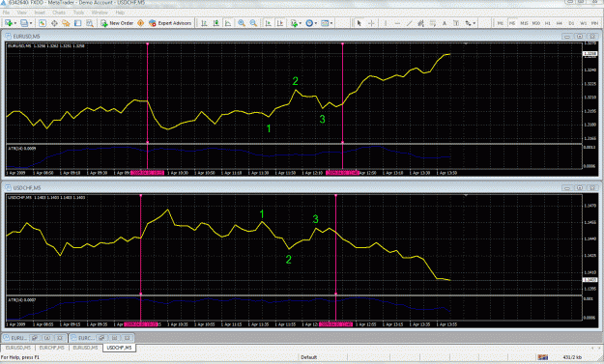This screenshot has height=364, width=604.
Task: Switch to M1 timeframe
Action: point(500,23)
